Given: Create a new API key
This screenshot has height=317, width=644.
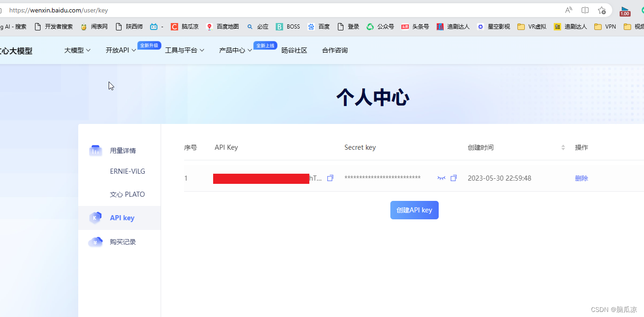Looking at the screenshot, I should click(x=414, y=210).
